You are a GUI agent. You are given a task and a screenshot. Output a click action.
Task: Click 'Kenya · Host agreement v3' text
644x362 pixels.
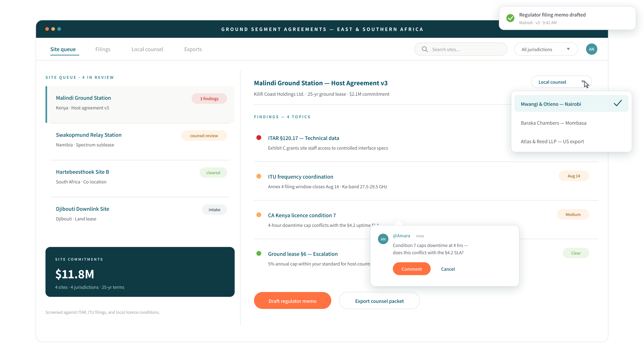click(82, 108)
